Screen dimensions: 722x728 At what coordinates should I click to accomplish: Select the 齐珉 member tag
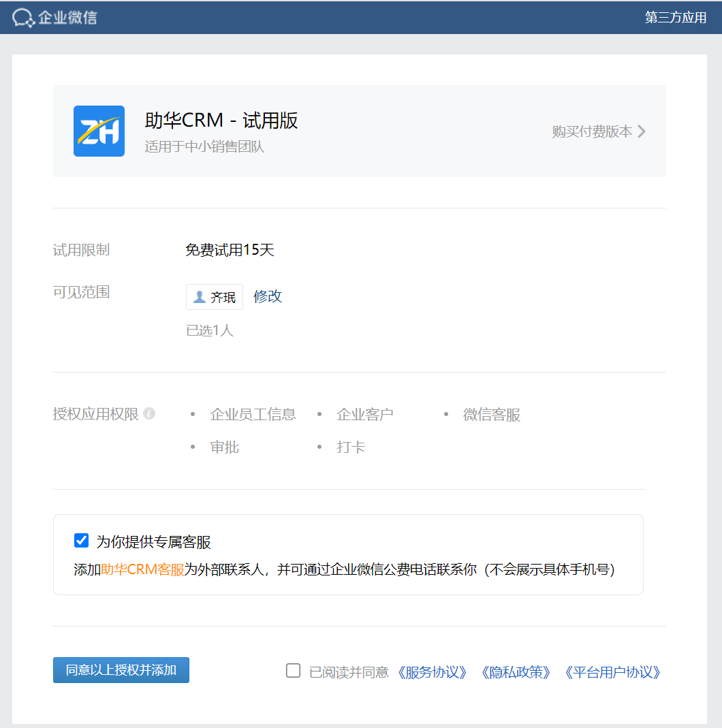pyautogui.click(x=215, y=297)
